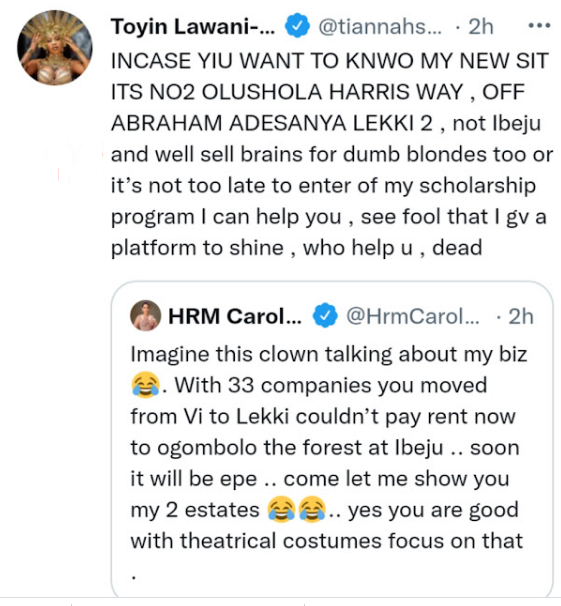
Task: Click verified badge beside Toyin Lawani name
Action: [x=297, y=26]
